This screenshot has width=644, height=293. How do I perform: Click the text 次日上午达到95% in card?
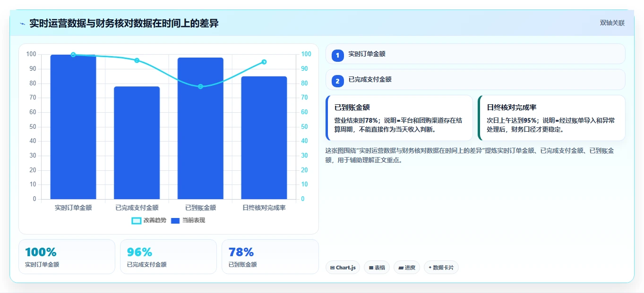pyautogui.click(x=512, y=120)
